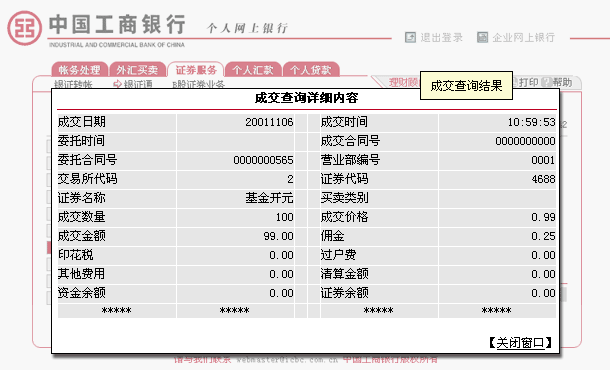The width and height of the screenshot is (610, 370).
Task: Click the 帮助 question mark icon
Action: pos(547,82)
